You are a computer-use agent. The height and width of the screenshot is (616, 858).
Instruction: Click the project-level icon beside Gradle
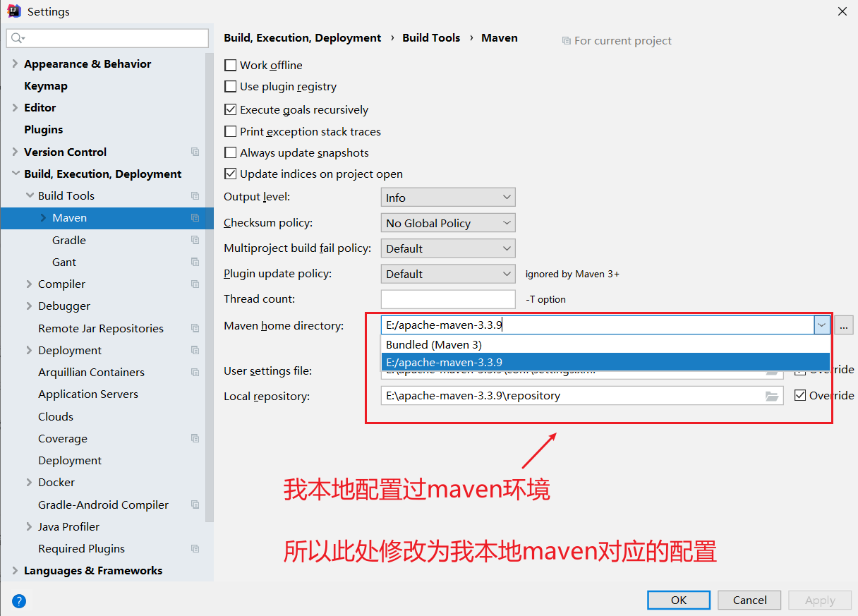point(195,240)
